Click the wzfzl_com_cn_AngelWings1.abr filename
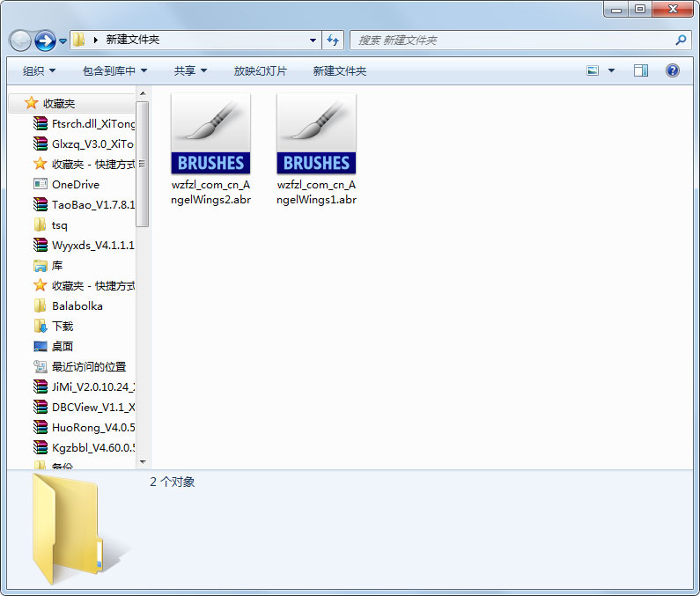Screen dimensions: 700x596 point(316,192)
